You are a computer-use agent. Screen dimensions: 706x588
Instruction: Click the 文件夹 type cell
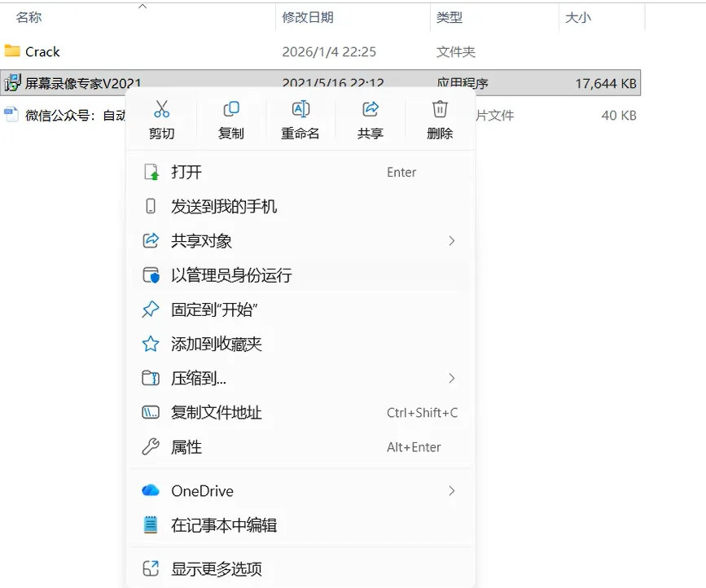click(456, 52)
